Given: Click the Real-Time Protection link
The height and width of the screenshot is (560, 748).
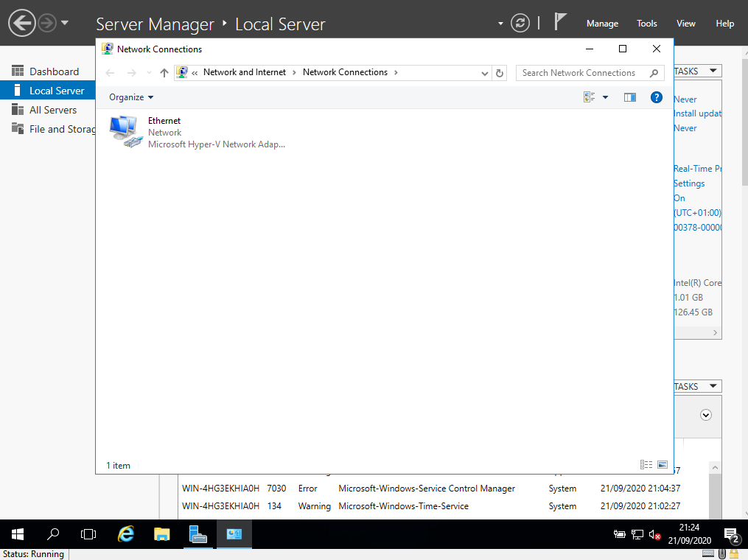Looking at the screenshot, I should pos(697,169).
